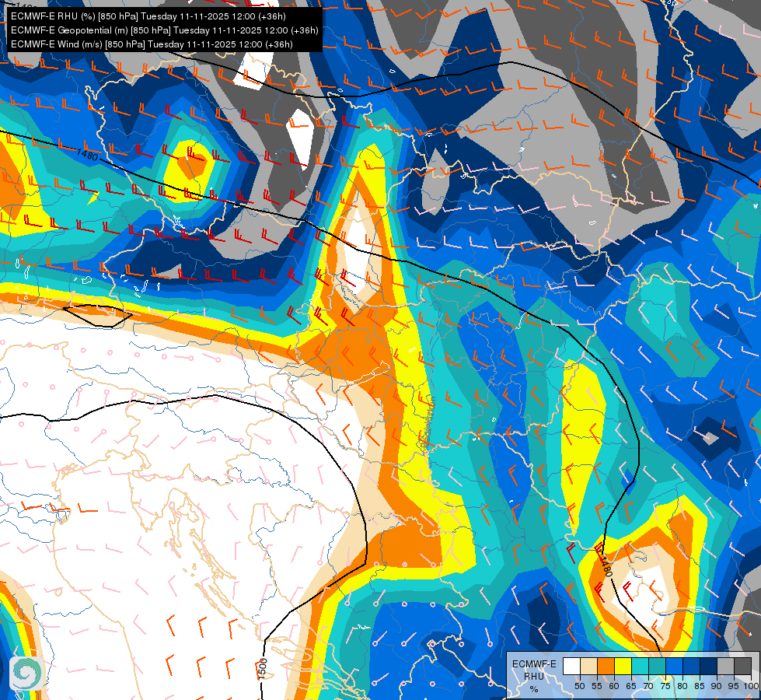
Task: Click the legend value 60
Action: 614,686
